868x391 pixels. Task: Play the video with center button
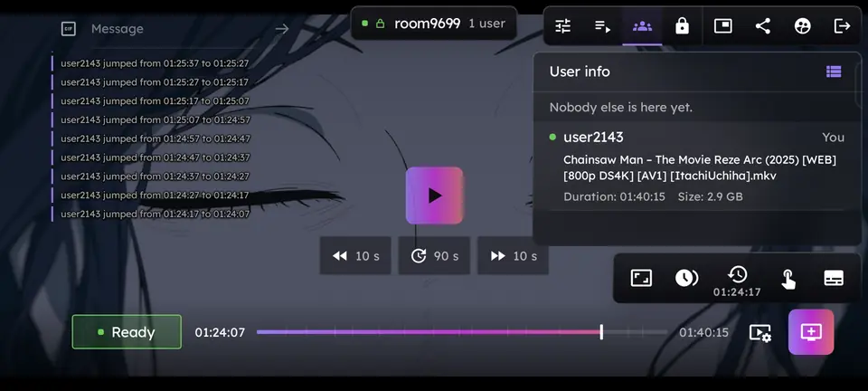435,195
